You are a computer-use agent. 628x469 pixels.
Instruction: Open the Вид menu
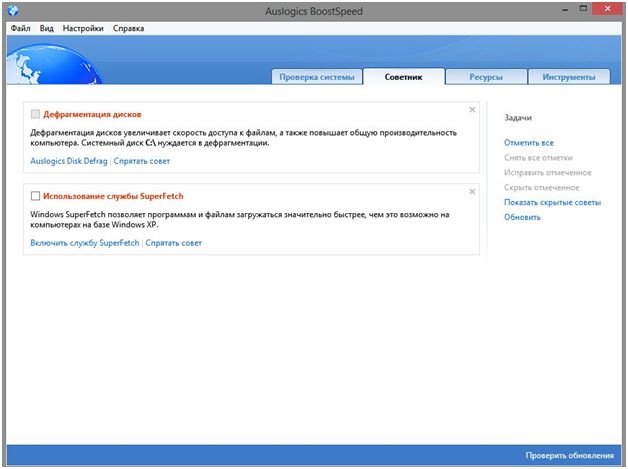point(47,29)
